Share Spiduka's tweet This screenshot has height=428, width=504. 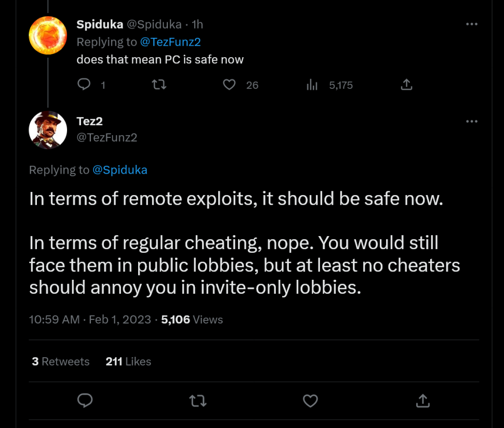[x=407, y=84]
